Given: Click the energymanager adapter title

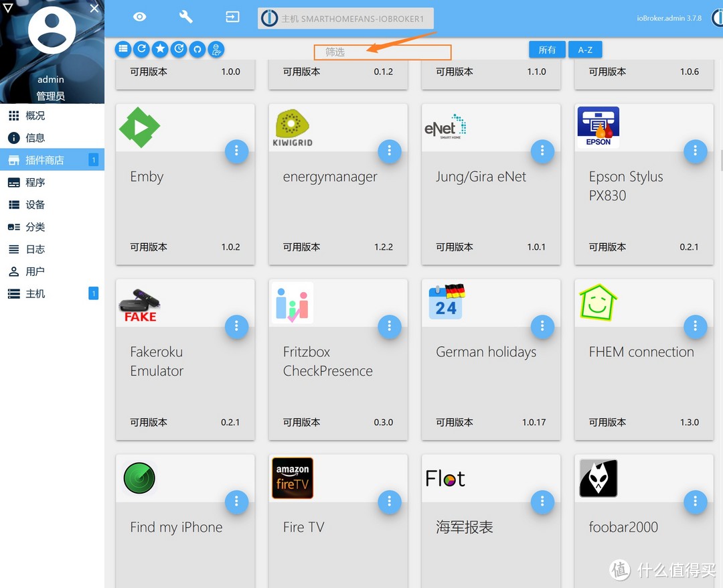Looking at the screenshot, I should point(330,177).
